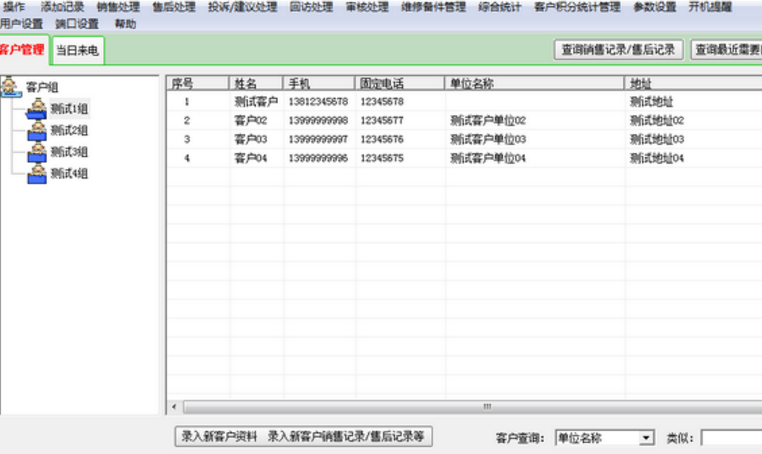Sort by the 地址 column header
This screenshot has width=762, height=454.
coord(693,83)
